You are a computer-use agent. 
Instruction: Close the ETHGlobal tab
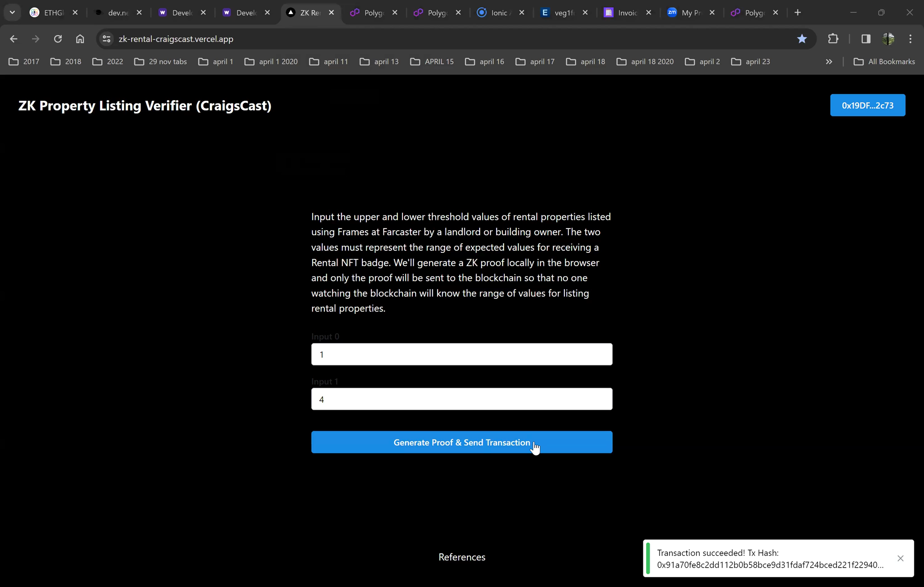click(x=75, y=13)
